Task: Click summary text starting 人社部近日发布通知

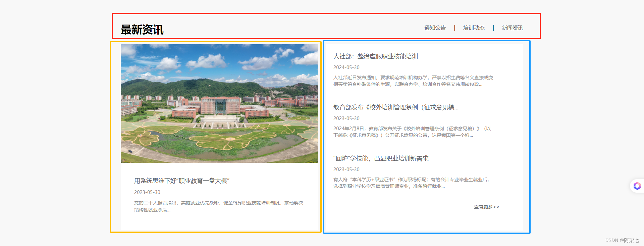Action: (413, 81)
